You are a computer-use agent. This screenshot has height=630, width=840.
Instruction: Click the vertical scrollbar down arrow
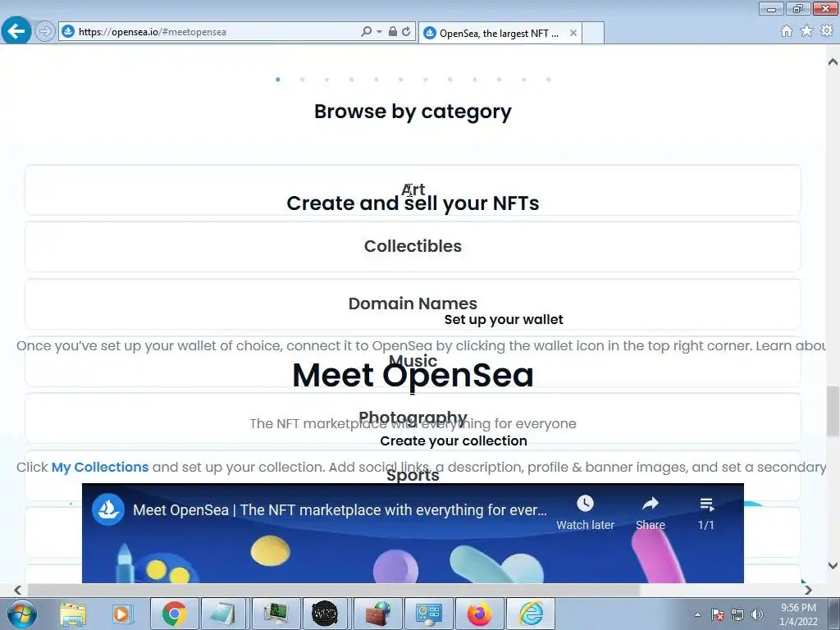tap(833, 565)
